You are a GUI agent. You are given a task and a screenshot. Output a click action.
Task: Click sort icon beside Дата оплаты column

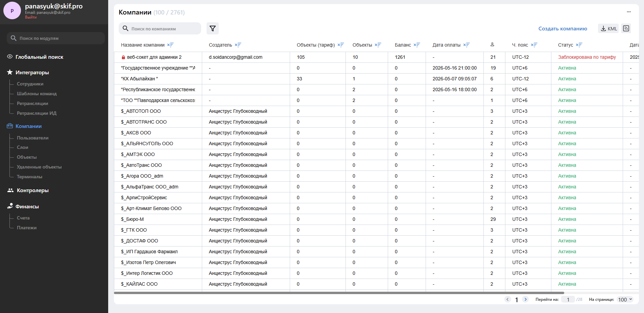[467, 45]
